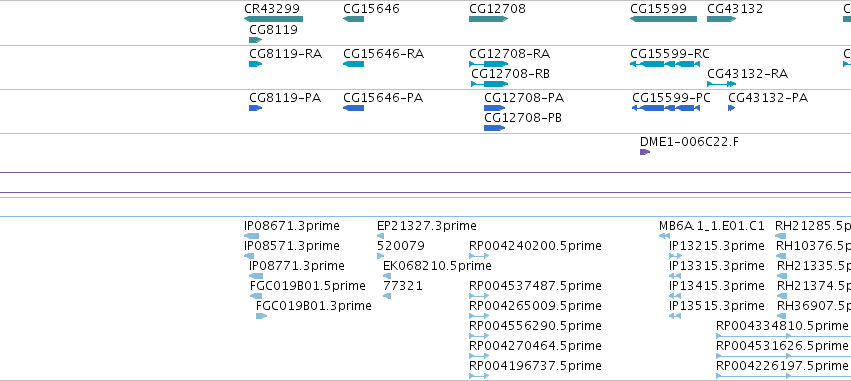
Task: Click the CG15599-PC protein label
Action: tap(671, 98)
